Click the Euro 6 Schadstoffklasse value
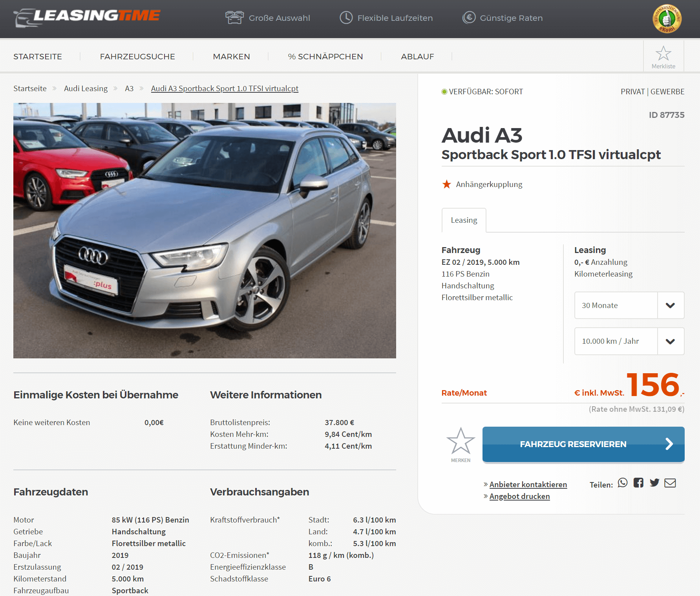 click(320, 579)
